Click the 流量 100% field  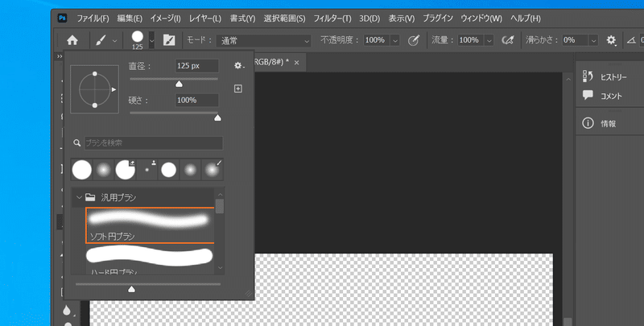[x=470, y=40]
